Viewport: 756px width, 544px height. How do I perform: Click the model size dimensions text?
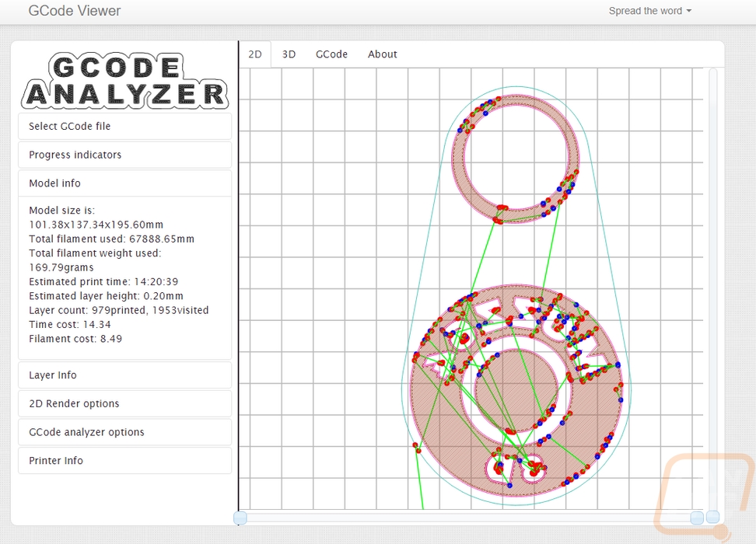point(96,225)
